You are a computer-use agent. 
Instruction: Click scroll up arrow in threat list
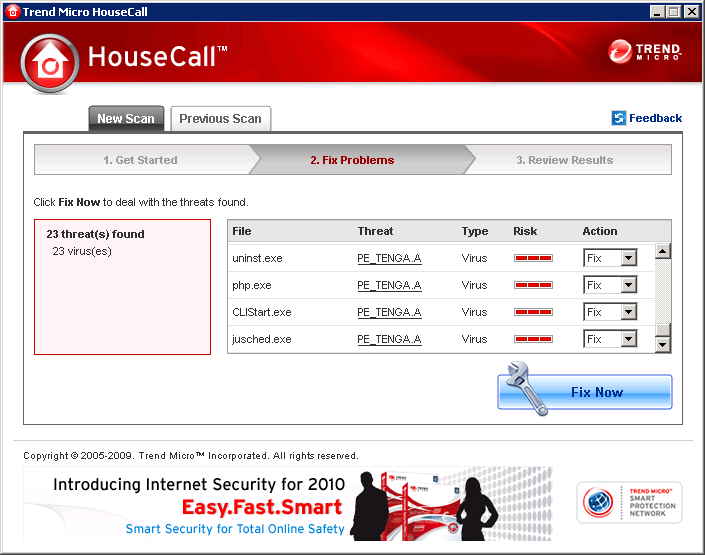click(x=663, y=251)
